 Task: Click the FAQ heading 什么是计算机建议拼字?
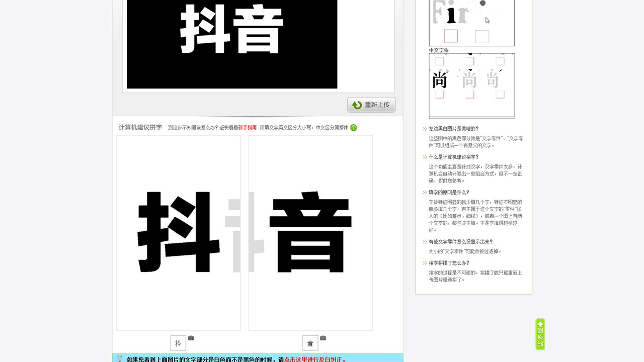coord(454,157)
